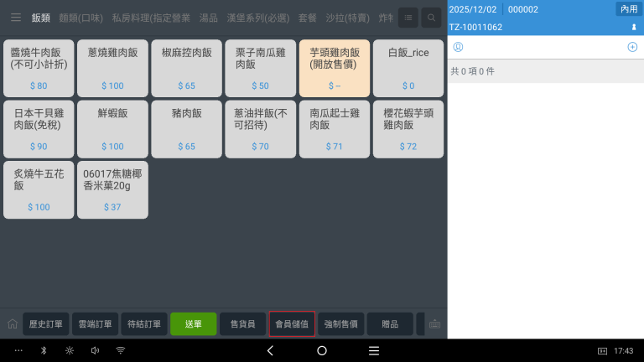This screenshot has width=644, height=362.
Task: Click the 會員儲值 button
Action: point(292,324)
